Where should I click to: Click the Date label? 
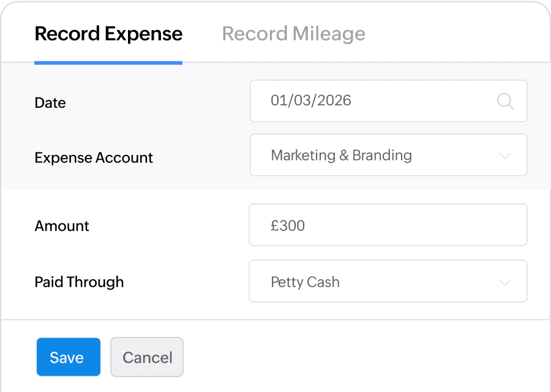coord(50,103)
